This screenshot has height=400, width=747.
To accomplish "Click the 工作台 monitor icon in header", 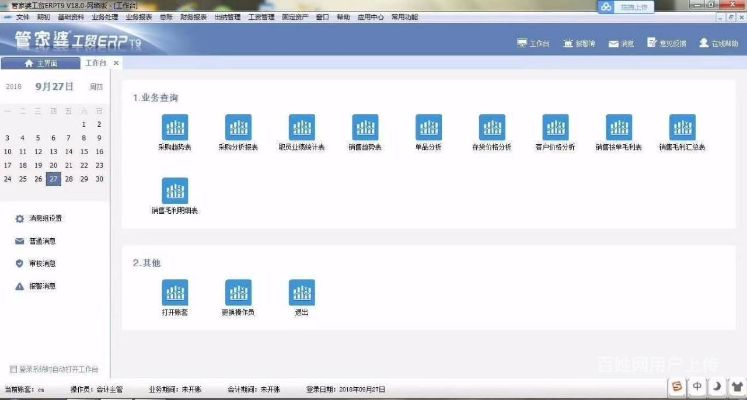I will [522, 43].
